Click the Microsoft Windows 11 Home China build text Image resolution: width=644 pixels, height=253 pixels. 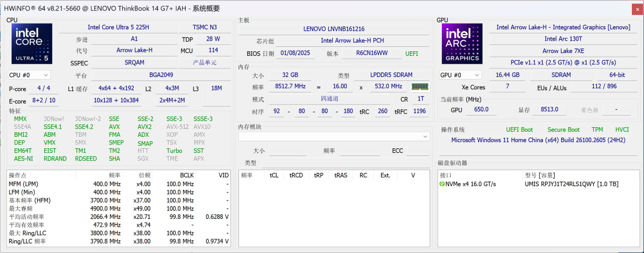[538, 140]
